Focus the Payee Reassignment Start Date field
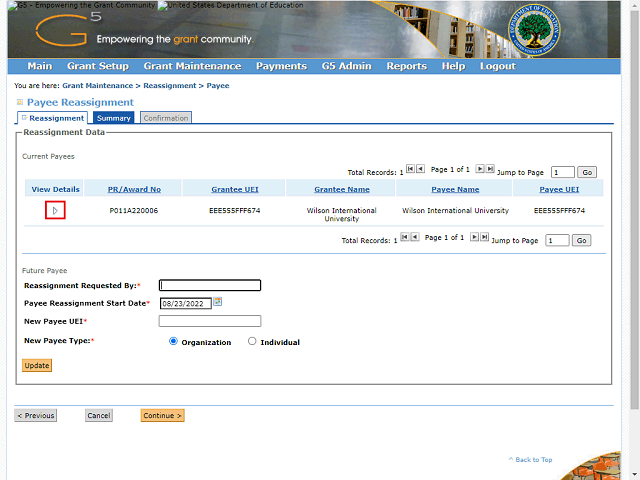Viewport: 640px width, 480px height. coord(186,303)
